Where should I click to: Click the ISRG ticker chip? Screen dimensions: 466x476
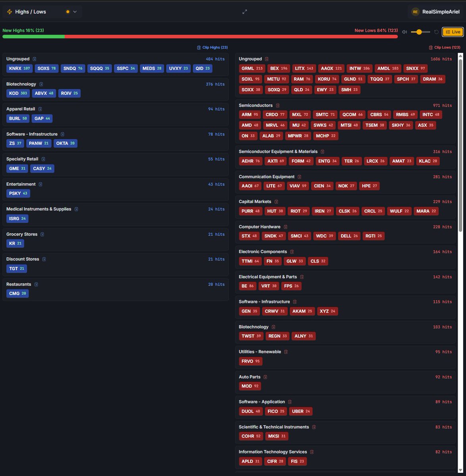[x=17, y=219]
